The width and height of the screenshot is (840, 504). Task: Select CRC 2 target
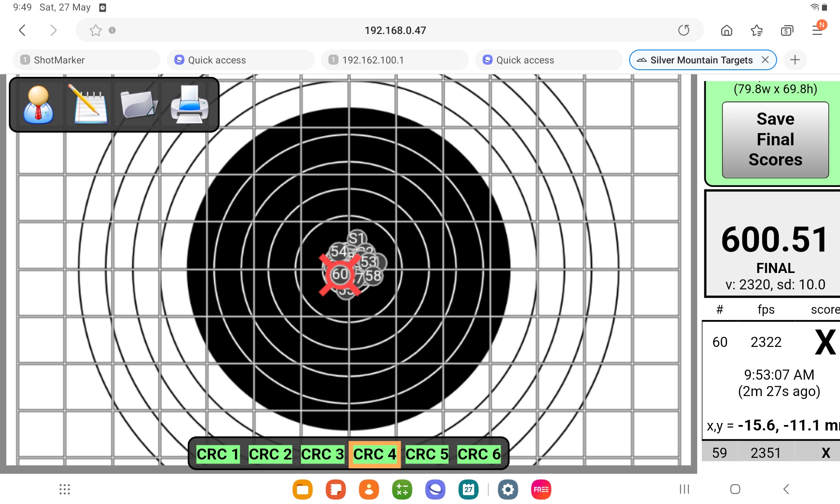(x=270, y=454)
